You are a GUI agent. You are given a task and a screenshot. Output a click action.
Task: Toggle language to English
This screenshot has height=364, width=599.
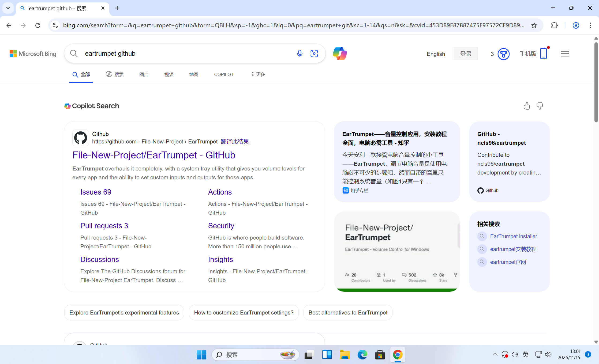[x=436, y=54]
